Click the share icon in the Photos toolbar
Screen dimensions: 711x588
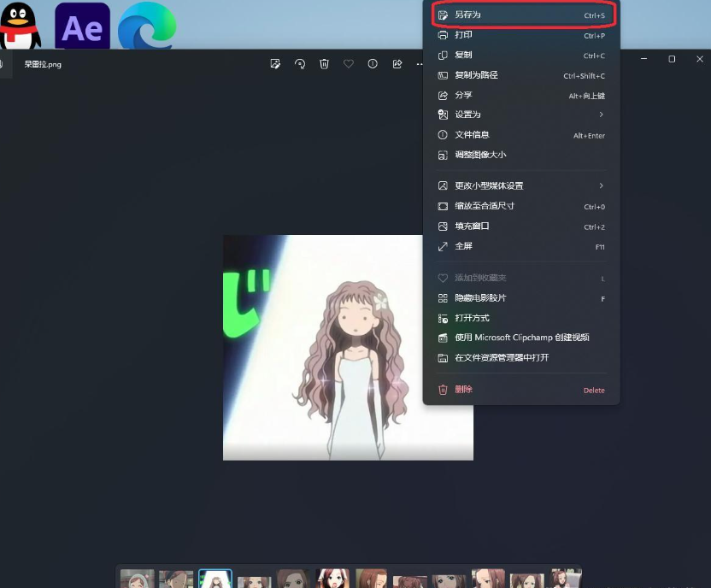pyautogui.click(x=397, y=64)
